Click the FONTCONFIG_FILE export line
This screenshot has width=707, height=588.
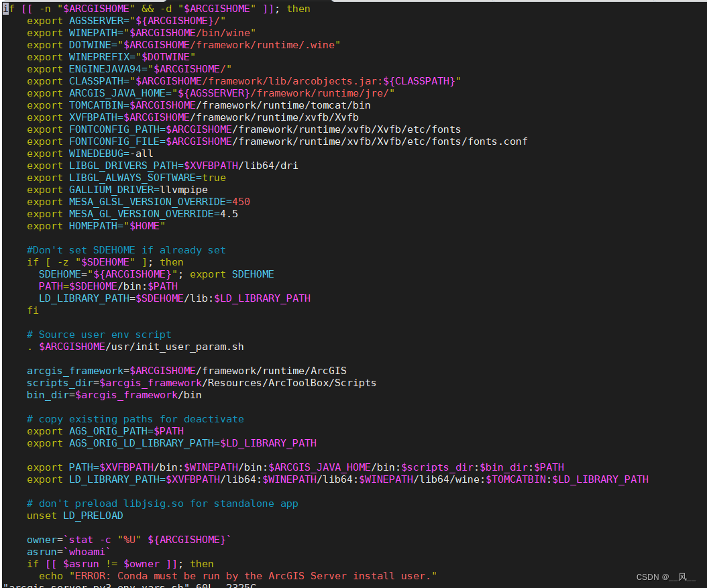[277, 142]
